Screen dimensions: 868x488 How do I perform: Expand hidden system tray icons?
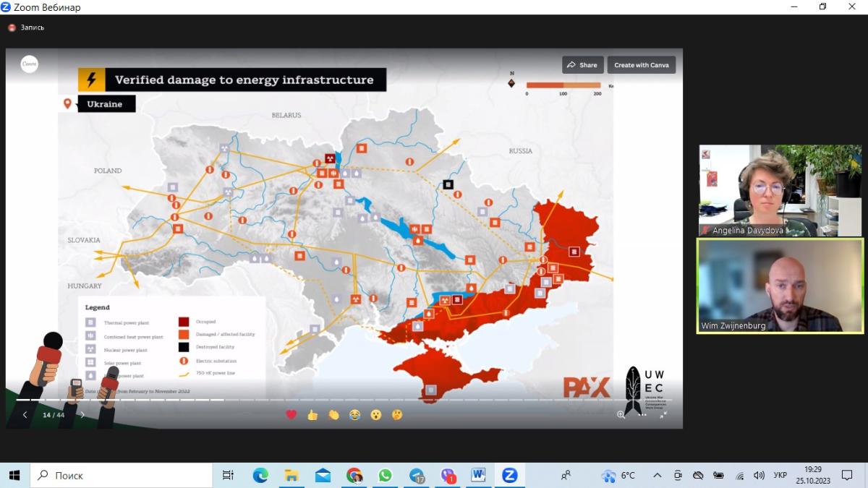[657, 475]
